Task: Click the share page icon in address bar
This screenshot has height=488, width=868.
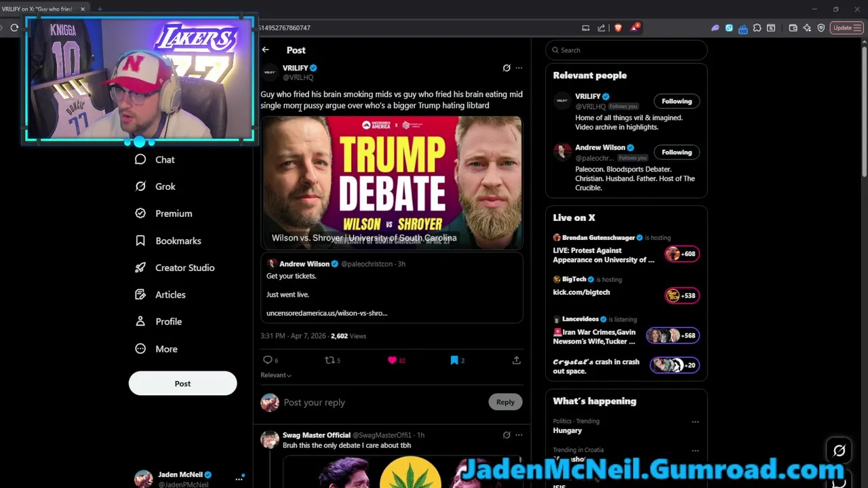Action: pos(601,28)
